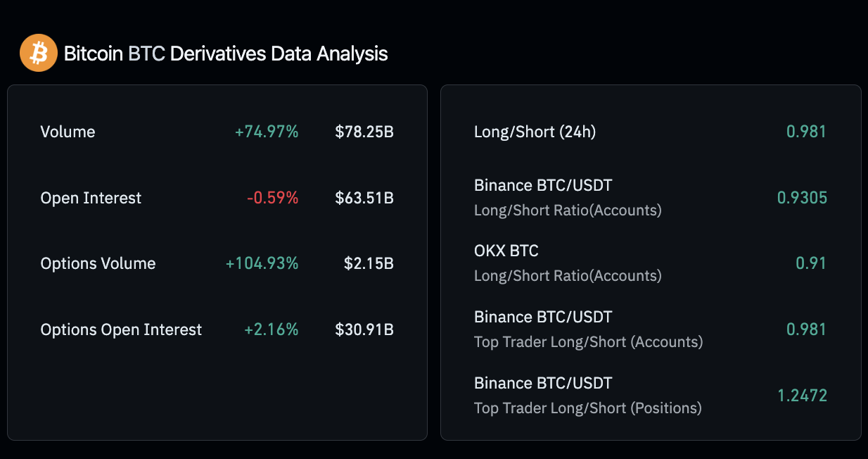This screenshot has height=459, width=868.
Task: Click the +2.16% options open interest change
Action: 271,329
